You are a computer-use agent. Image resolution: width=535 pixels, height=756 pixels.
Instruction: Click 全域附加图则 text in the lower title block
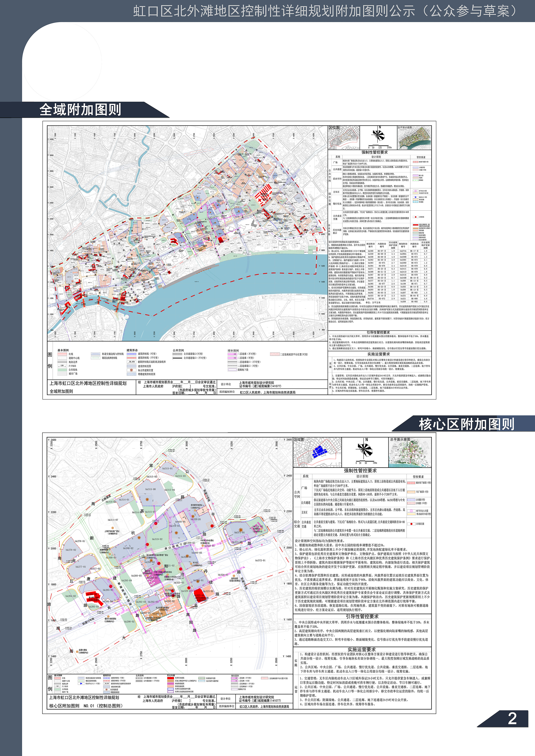coord(61,391)
